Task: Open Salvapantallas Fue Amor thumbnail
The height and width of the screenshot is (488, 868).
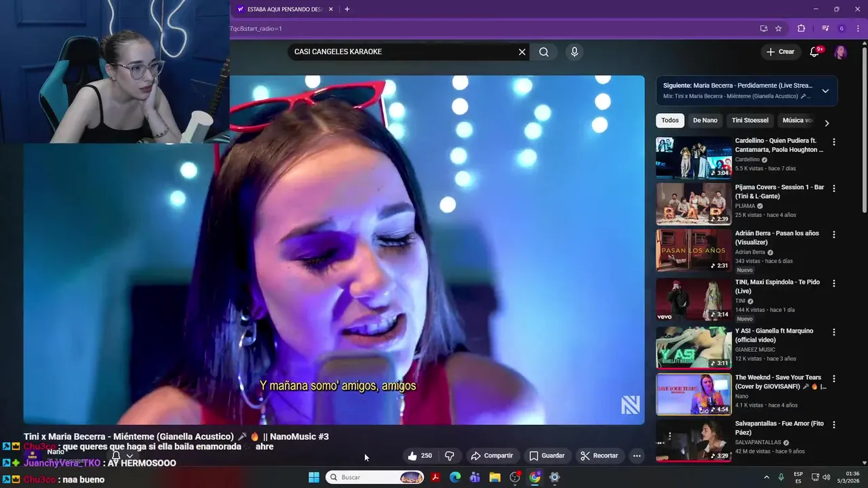Action: (x=694, y=441)
